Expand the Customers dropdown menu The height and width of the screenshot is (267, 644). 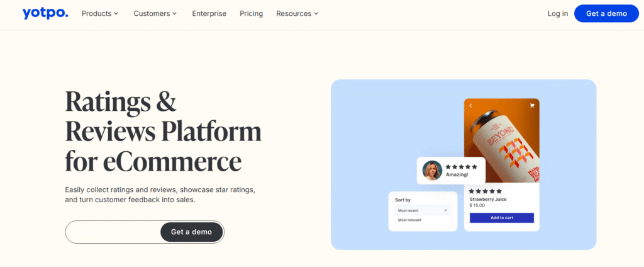(155, 13)
